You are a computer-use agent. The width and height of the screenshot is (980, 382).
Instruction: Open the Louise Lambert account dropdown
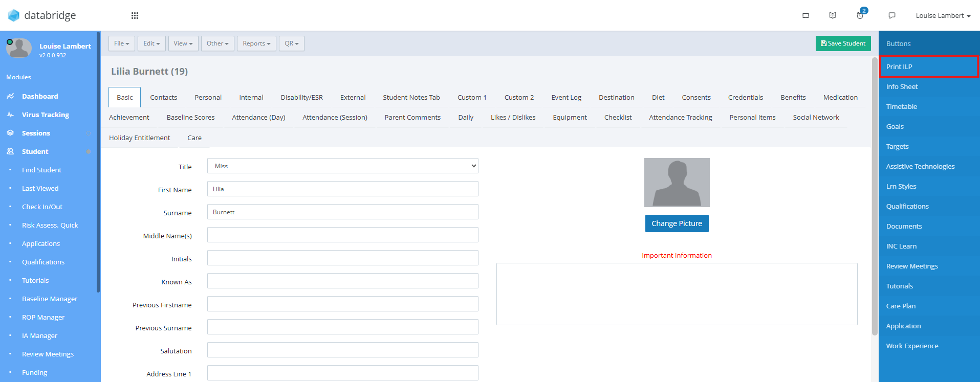click(943, 15)
